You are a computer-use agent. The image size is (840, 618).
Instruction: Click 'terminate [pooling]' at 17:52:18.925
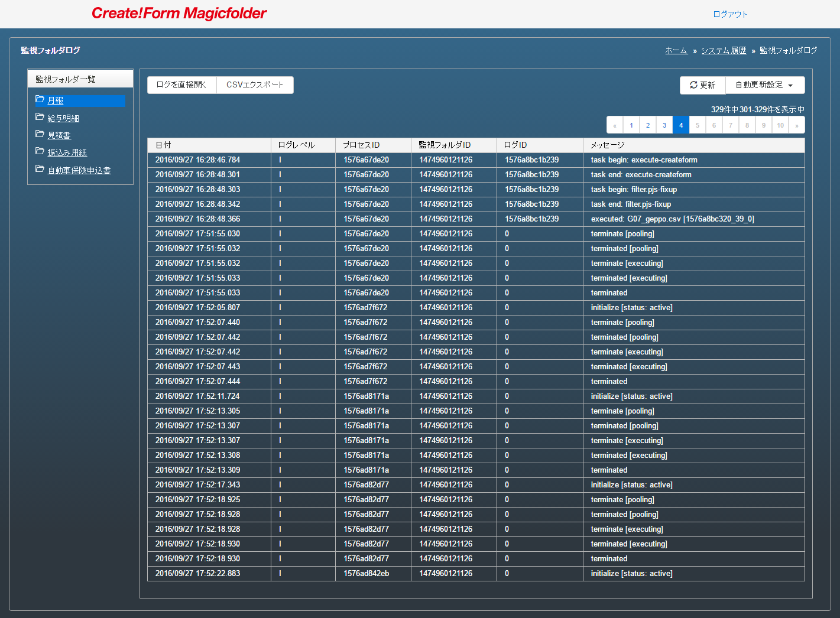click(623, 499)
